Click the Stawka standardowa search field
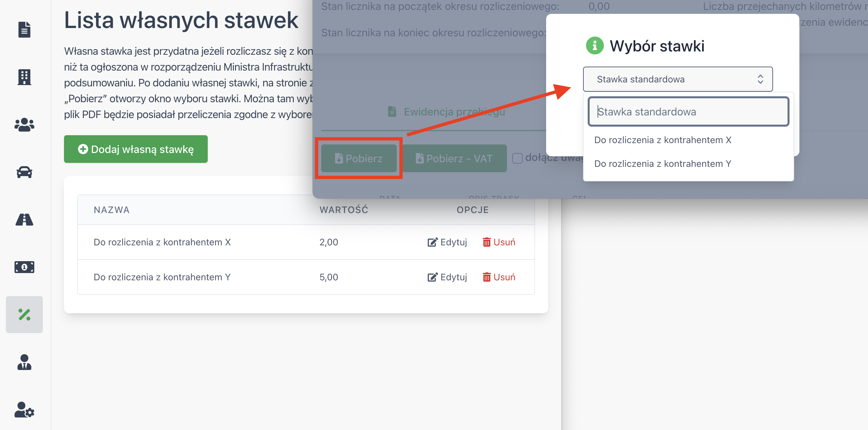 tap(688, 111)
